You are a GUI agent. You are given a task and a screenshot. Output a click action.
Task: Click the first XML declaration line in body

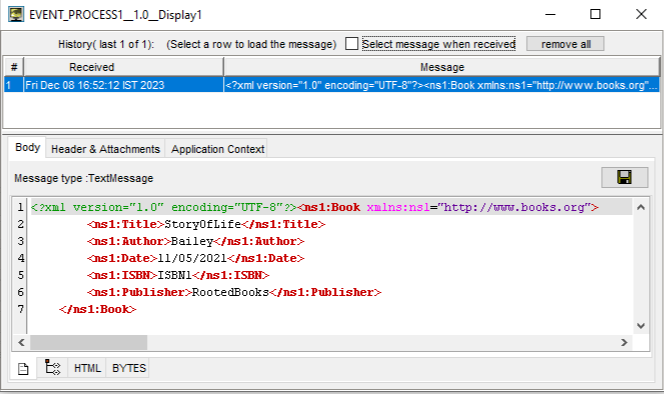(x=315, y=207)
